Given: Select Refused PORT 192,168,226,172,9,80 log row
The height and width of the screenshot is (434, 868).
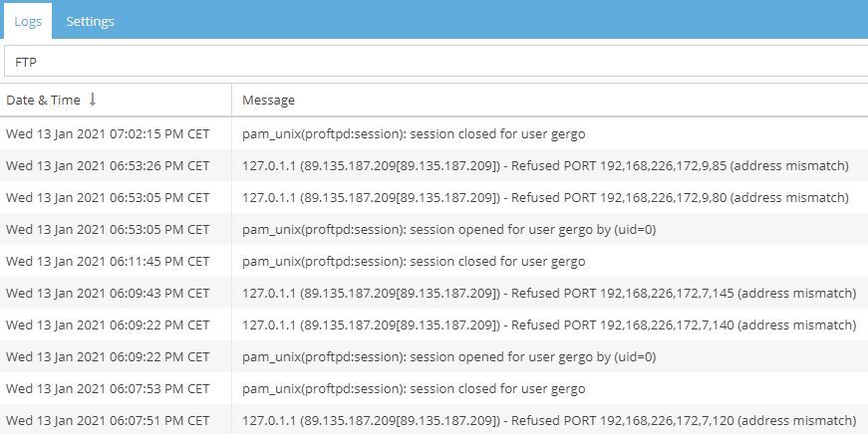Looking at the screenshot, I should 545,197.
